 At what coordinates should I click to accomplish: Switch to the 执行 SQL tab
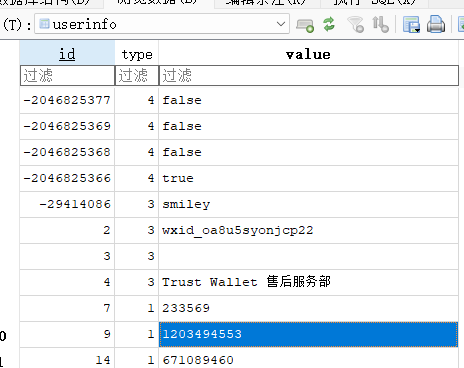tap(374, 3)
